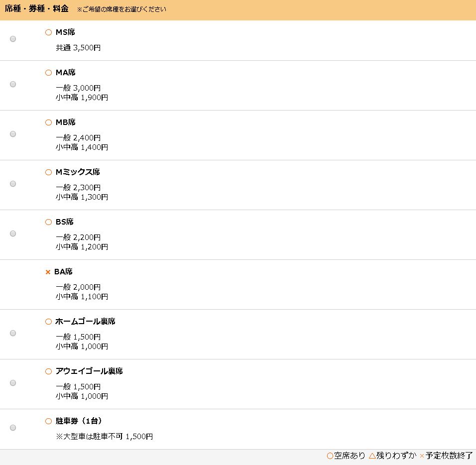Viewport: 476px width, 465px height.
Task: Select the アウェイゴール裏席 radio button
Action: click(x=13, y=383)
